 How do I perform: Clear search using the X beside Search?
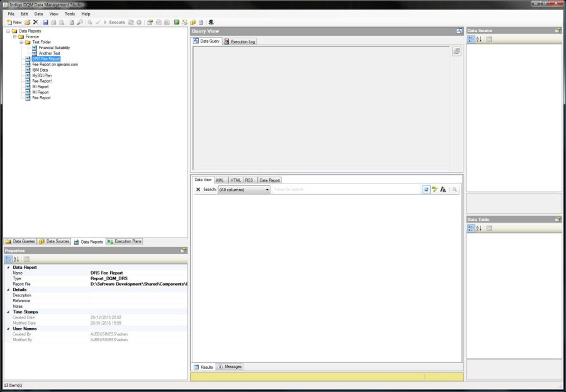click(198, 189)
